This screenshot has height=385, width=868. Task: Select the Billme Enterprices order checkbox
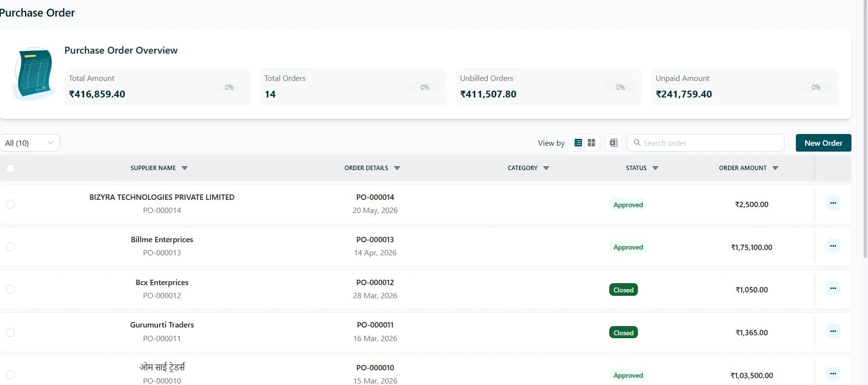click(10, 247)
